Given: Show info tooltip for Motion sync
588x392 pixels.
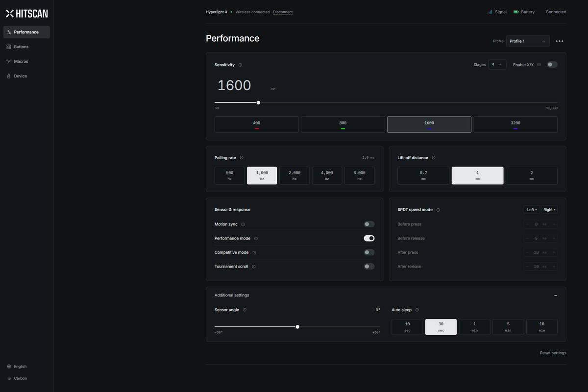Looking at the screenshot, I should click(x=243, y=224).
